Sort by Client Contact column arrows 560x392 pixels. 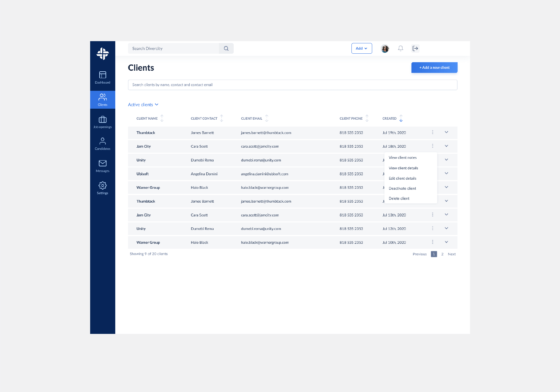[x=222, y=118]
